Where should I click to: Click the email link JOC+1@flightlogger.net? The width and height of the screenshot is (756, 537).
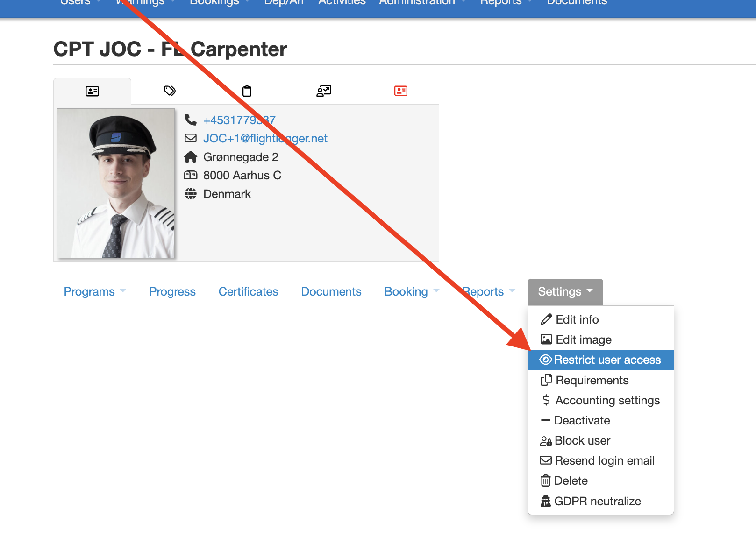(x=265, y=138)
